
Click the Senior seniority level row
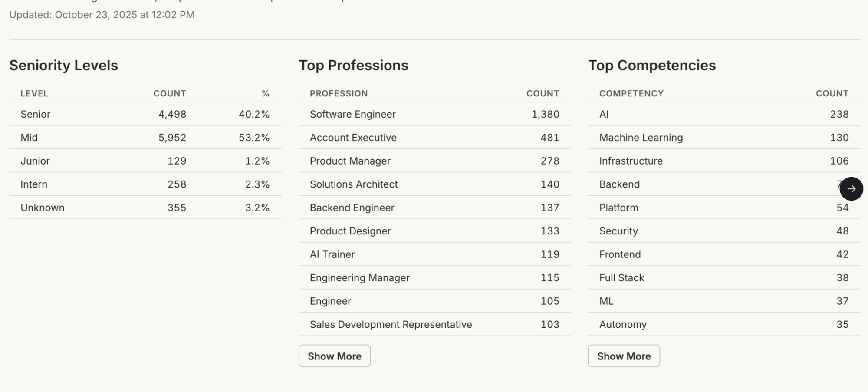(x=145, y=114)
